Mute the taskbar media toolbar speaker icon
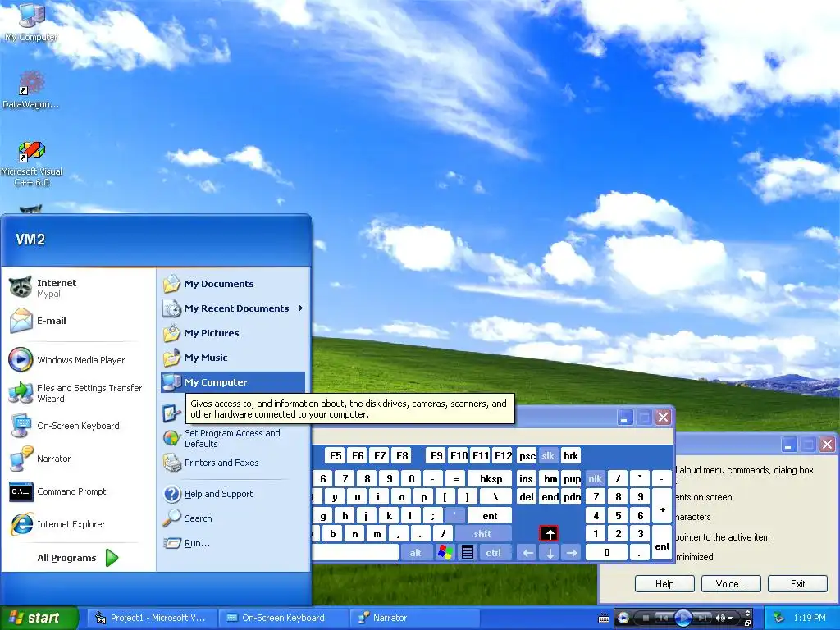The width and height of the screenshot is (840, 630). point(720,618)
